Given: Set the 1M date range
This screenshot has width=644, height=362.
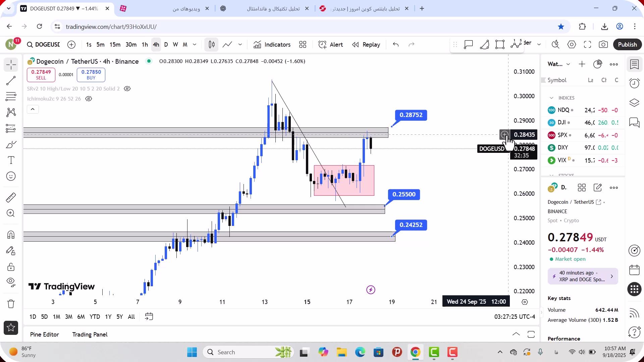Looking at the screenshot, I should [x=56, y=317].
